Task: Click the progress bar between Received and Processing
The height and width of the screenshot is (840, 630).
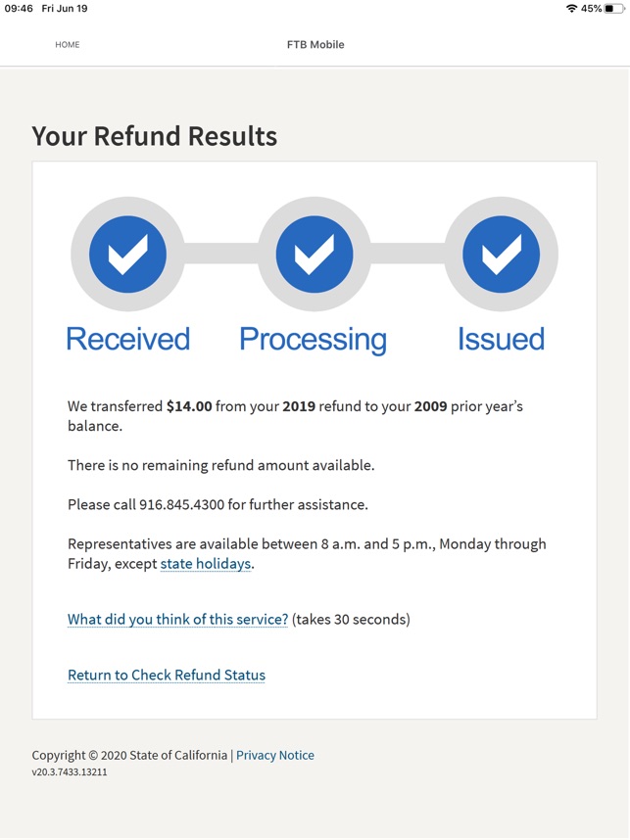Action: (220, 254)
